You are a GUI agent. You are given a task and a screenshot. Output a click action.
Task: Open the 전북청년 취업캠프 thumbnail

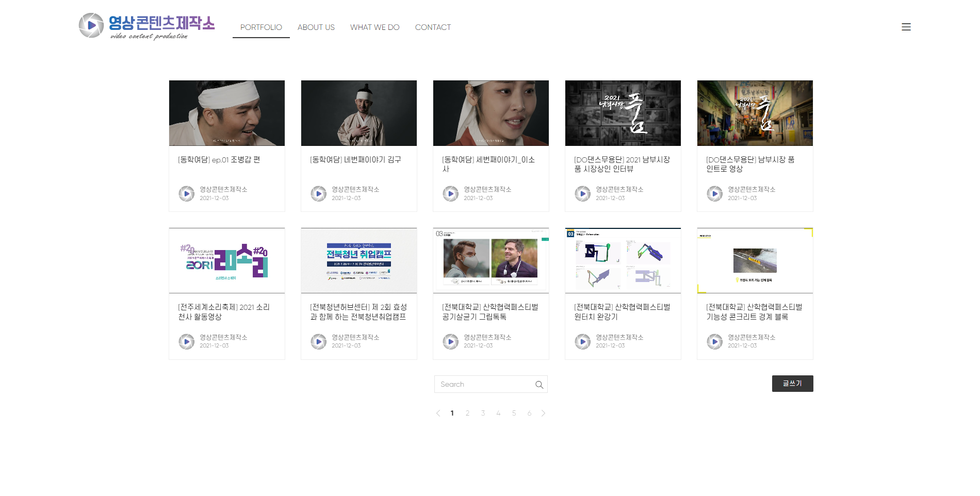[359, 260]
